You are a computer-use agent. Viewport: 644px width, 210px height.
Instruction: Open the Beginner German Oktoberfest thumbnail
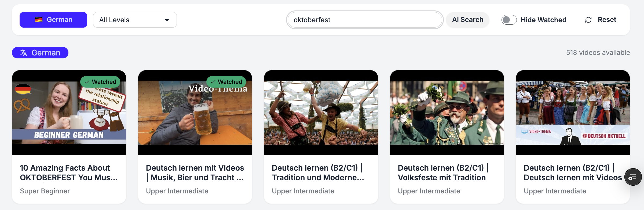click(x=69, y=113)
